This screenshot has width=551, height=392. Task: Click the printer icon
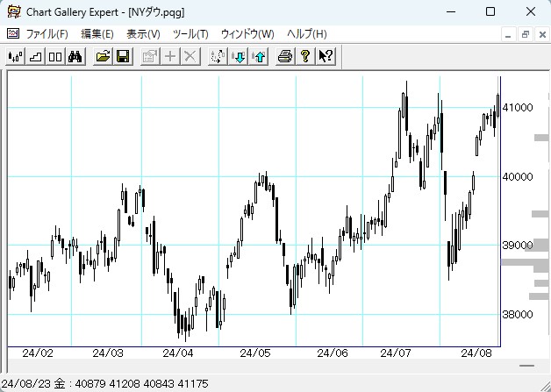(x=285, y=56)
